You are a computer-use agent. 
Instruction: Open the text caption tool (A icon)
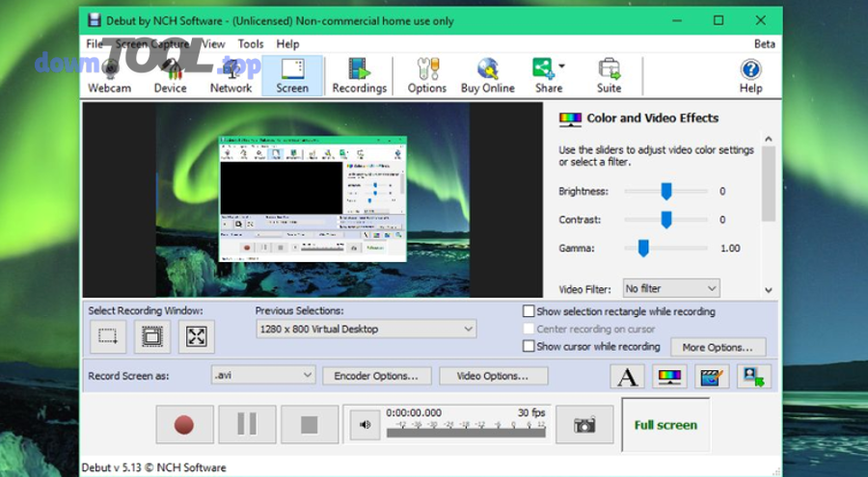click(x=627, y=376)
